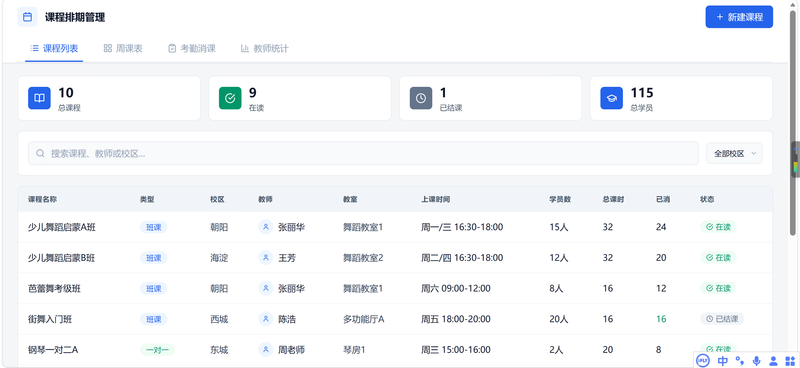Select the 钢琴一对二A course name
The image size is (800, 368).
[x=53, y=350]
